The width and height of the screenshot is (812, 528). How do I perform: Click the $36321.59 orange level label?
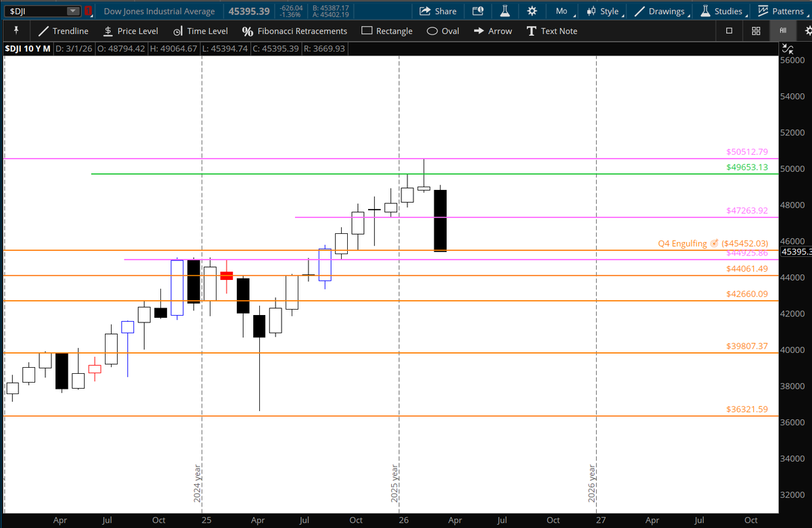click(x=747, y=409)
